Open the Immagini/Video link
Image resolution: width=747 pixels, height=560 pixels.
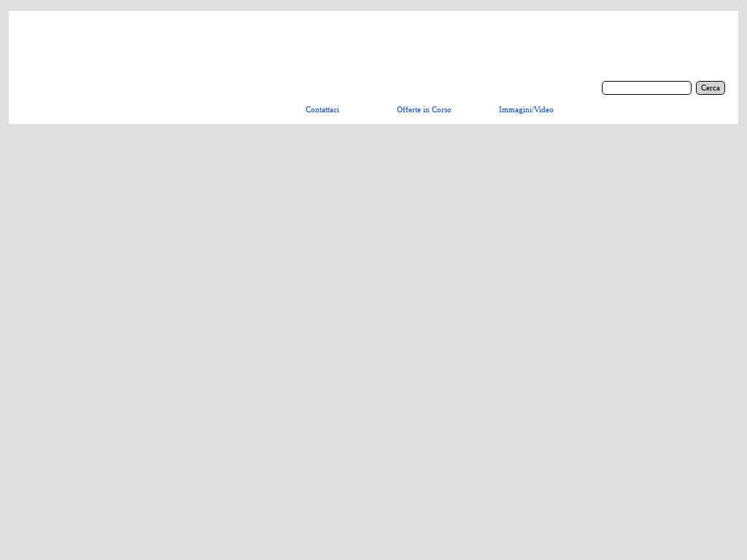coord(526,110)
